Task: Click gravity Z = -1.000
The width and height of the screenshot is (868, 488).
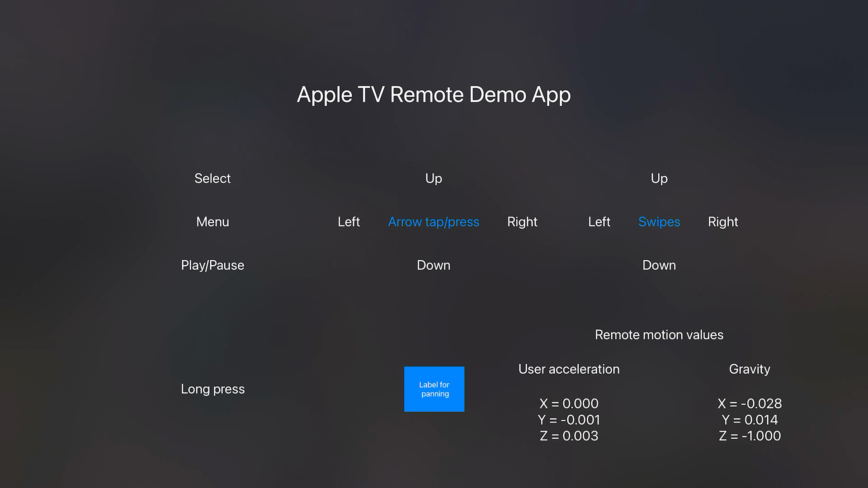Action: [x=750, y=436]
